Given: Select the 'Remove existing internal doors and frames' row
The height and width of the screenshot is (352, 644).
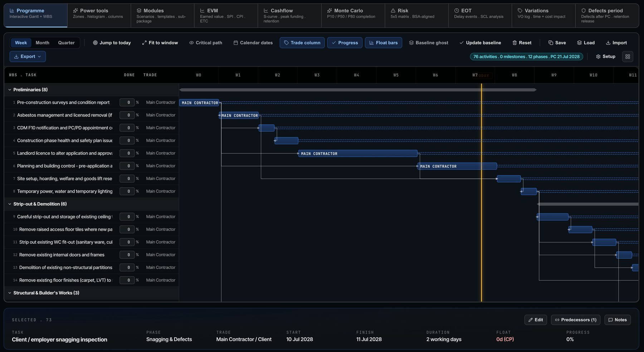Looking at the screenshot, I should (x=91, y=255).
